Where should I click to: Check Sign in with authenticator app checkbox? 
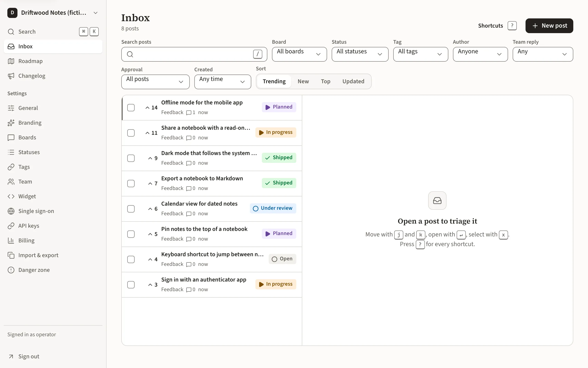click(131, 285)
